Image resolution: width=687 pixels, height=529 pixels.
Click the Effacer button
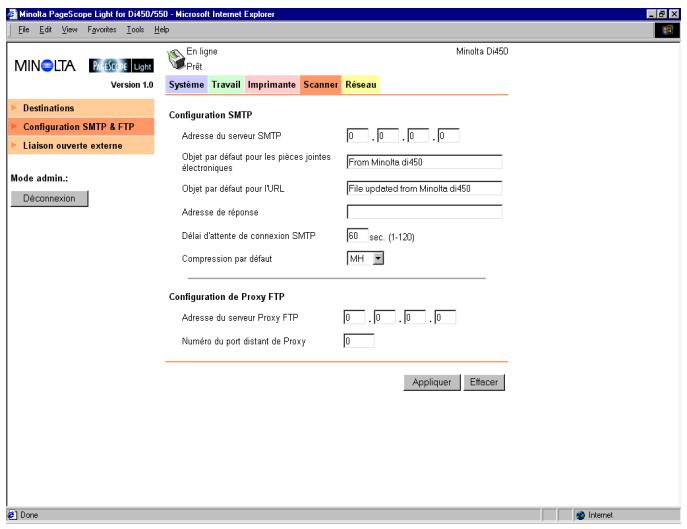[x=484, y=382]
